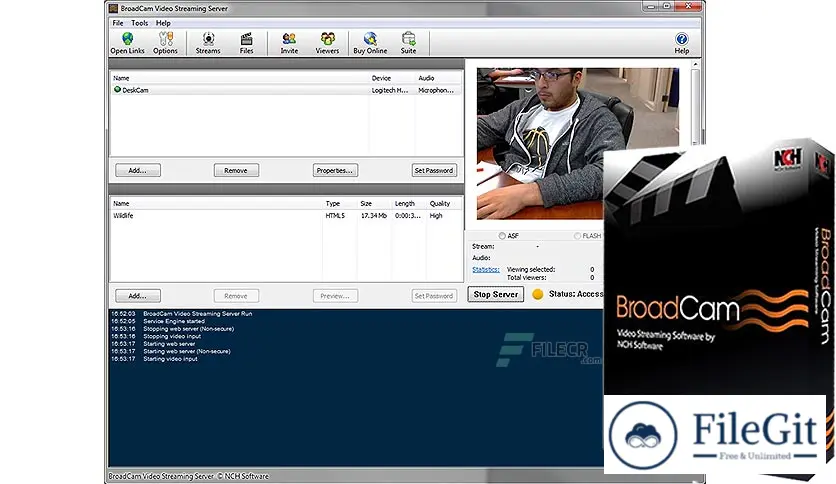The height and width of the screenshot is (484, 836).
Task: Click Remove in the streams panel
Action: click(x=236, y=171)
